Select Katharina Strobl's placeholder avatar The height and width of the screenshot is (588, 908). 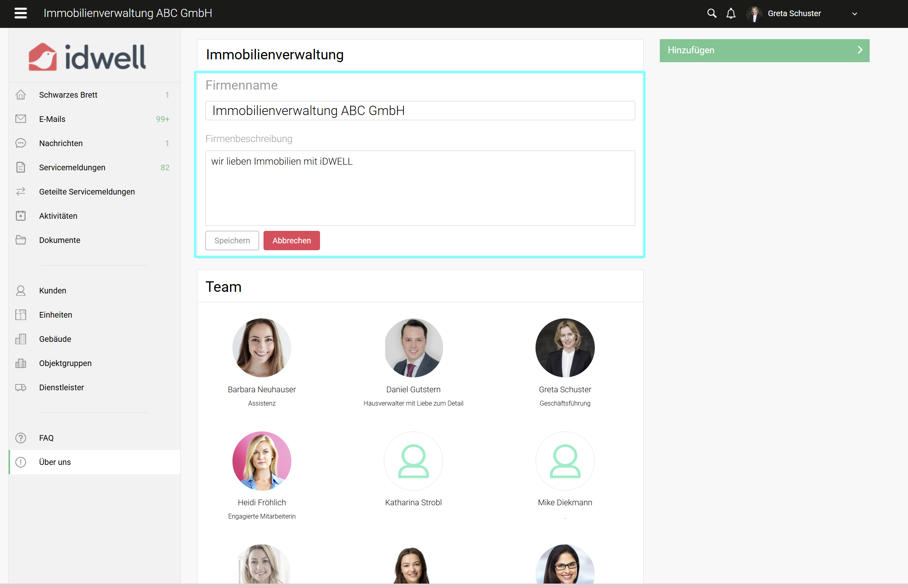413,461
